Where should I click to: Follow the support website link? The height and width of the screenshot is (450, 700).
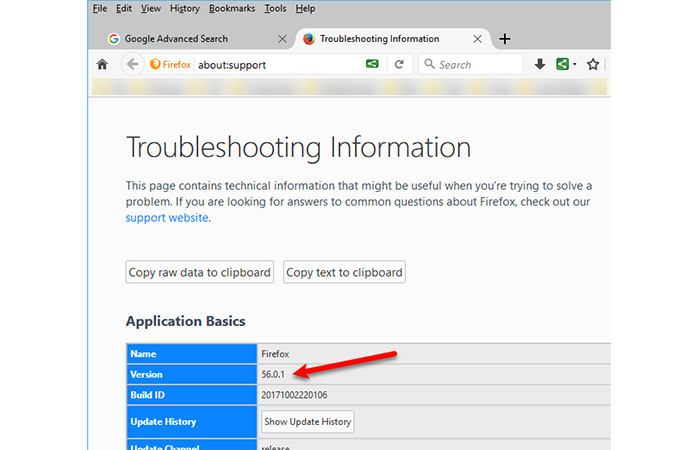click(x=167, y=218)
